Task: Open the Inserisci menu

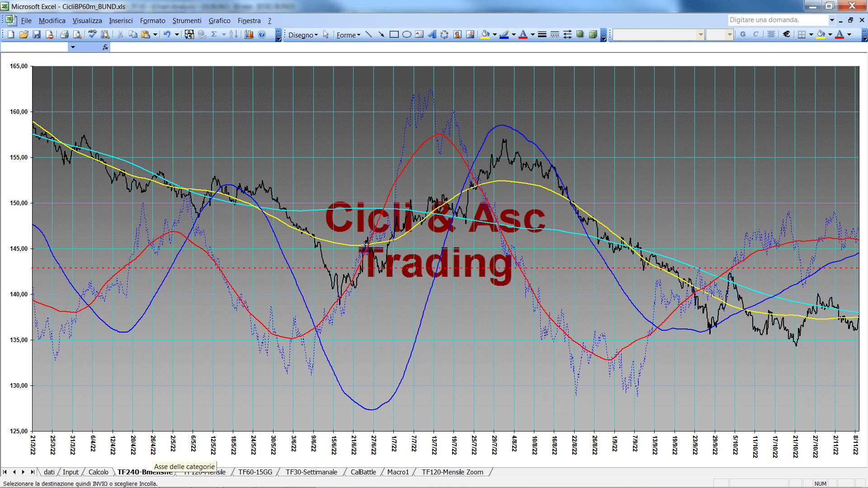Action: (x=121, y=21)
